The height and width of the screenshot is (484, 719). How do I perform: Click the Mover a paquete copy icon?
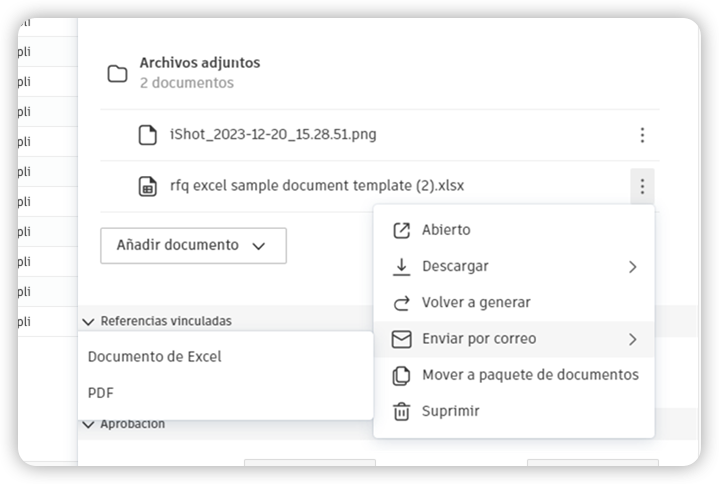(x=401, y=375)
